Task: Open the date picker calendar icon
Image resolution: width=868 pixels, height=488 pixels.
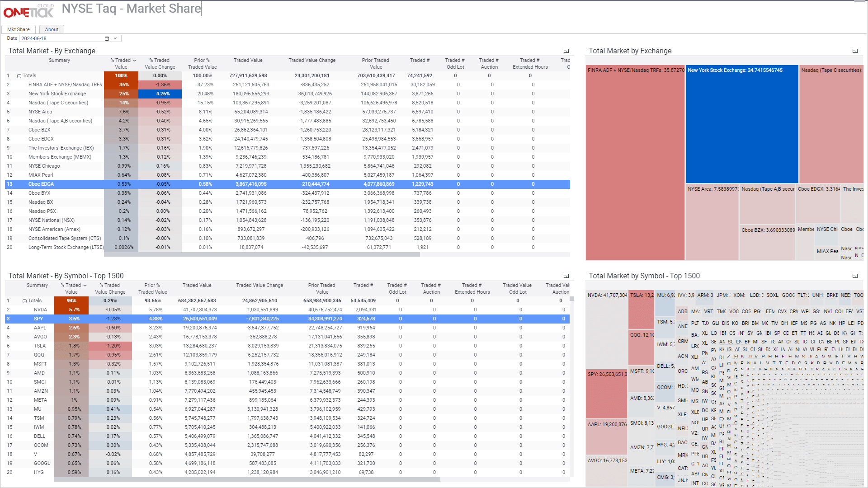Action: pyautogui.click(x=107, y=39)
